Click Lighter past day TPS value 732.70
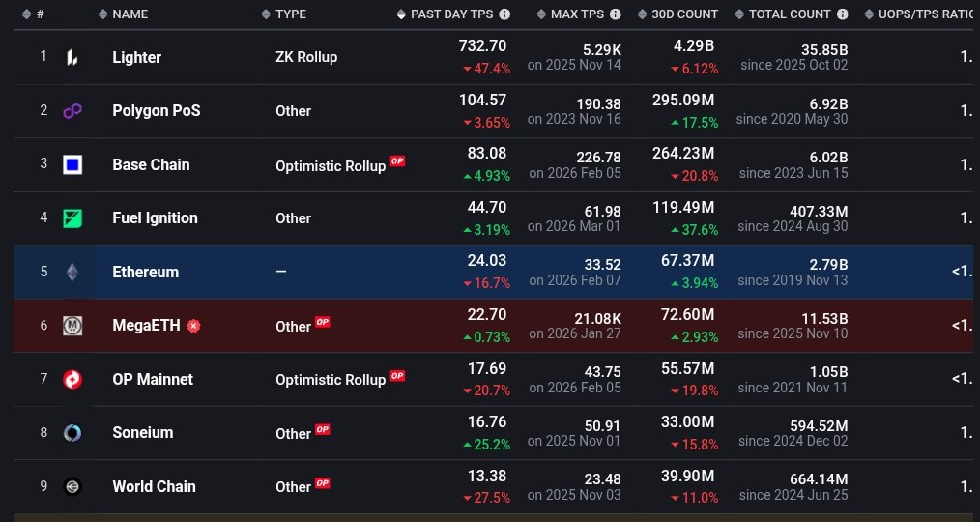The image size is (980, 522). tap(482, 46)
